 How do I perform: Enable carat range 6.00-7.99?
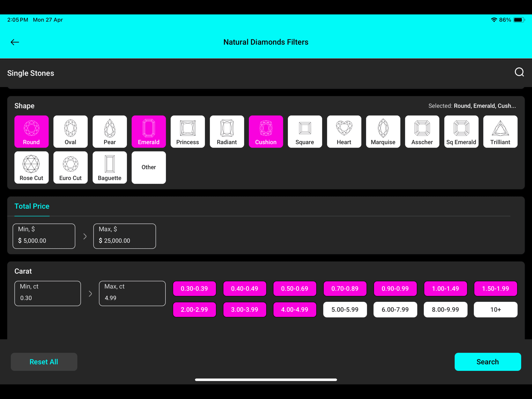(x=395, y=309)
